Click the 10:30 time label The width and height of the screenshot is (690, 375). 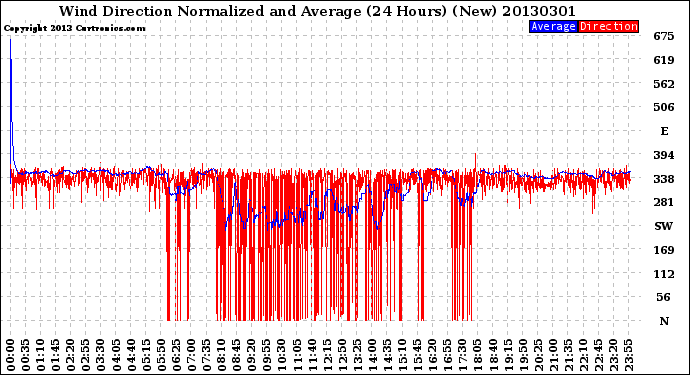click(282, 355)
